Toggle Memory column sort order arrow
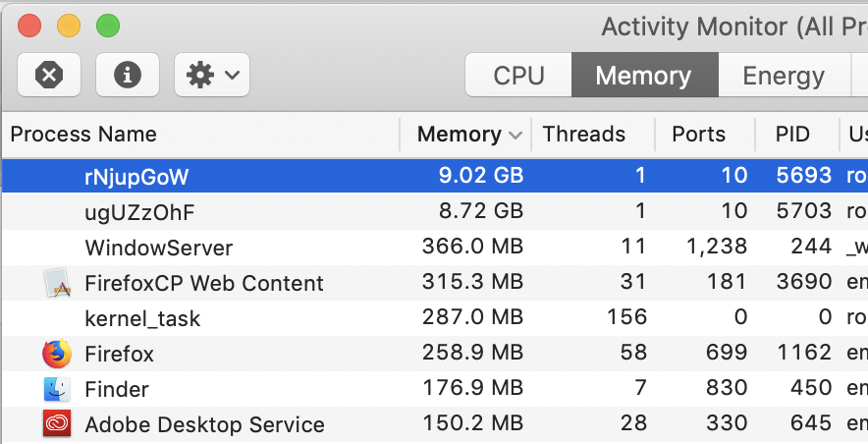The height and width of the screenshot is (444, 868). pos(515,136)
